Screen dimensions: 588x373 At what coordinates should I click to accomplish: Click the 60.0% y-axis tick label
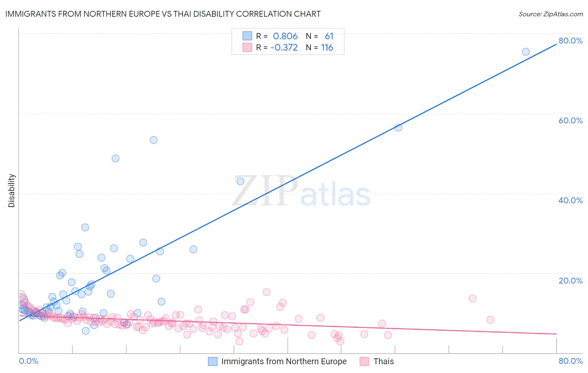tap(570, 120)
